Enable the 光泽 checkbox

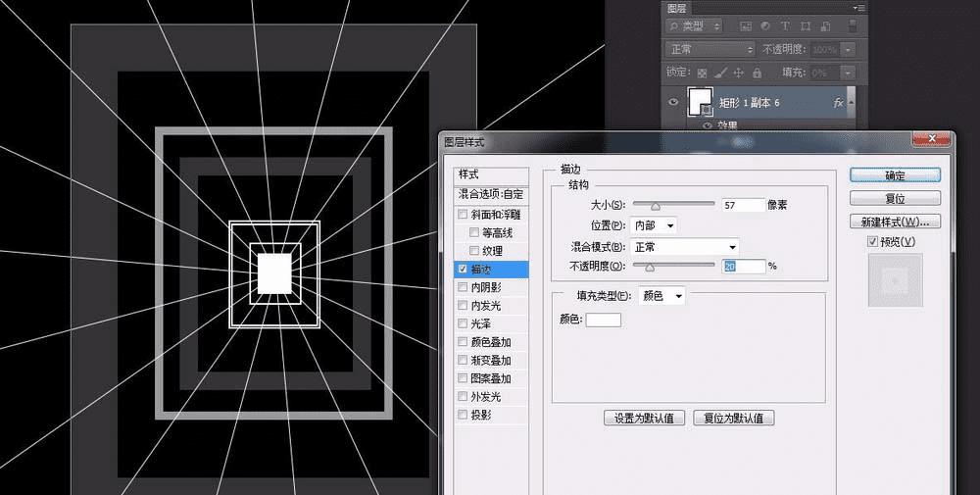click(463, 323)
